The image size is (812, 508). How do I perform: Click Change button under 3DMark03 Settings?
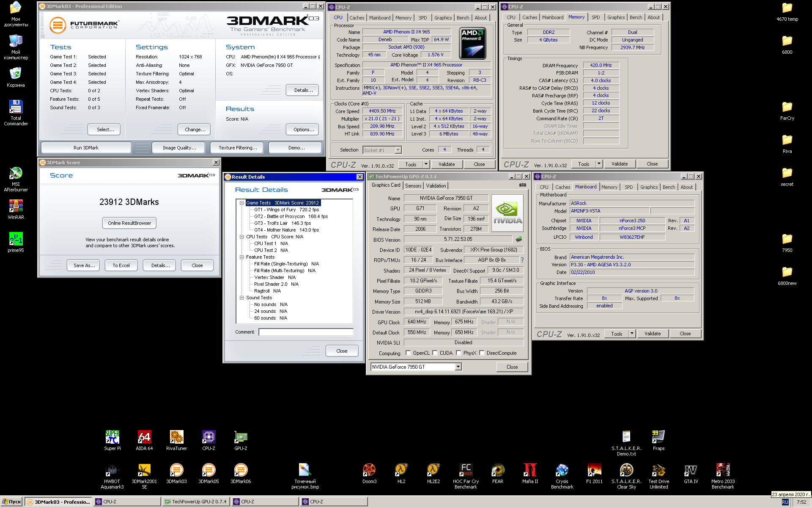click(195, 130)
